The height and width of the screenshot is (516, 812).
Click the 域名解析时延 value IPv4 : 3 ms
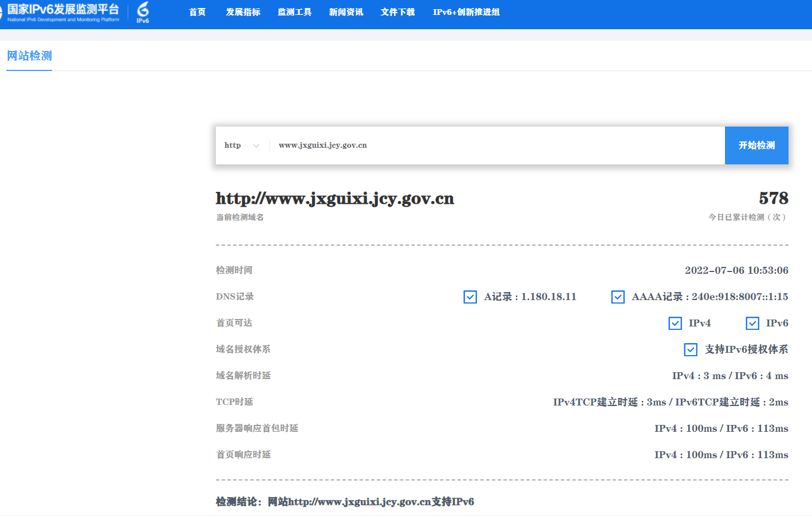tap(699, 376)
